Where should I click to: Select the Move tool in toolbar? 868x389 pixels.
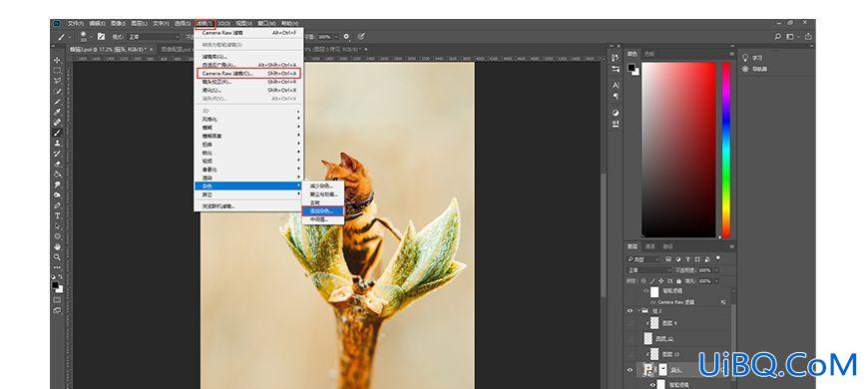click(57, 60)
